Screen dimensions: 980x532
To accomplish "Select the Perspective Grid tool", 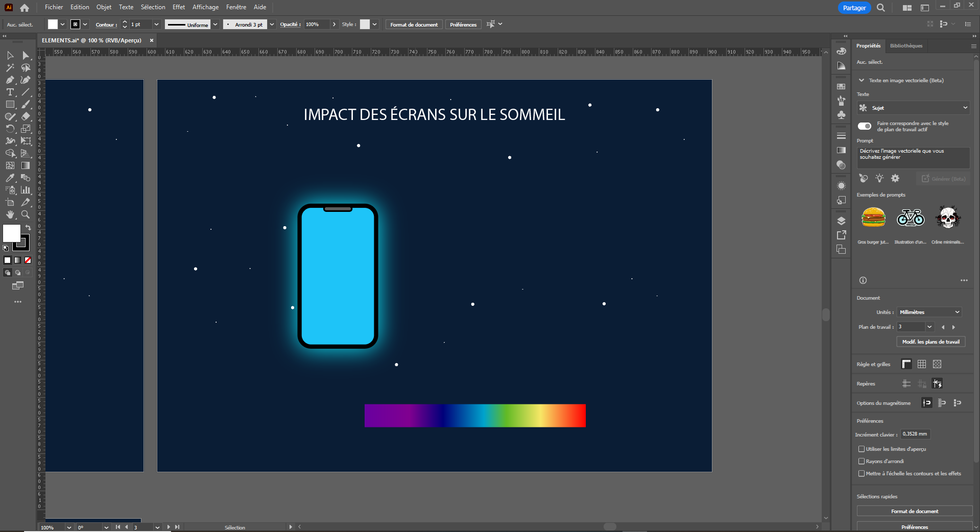I will click(x=26, y=153).
